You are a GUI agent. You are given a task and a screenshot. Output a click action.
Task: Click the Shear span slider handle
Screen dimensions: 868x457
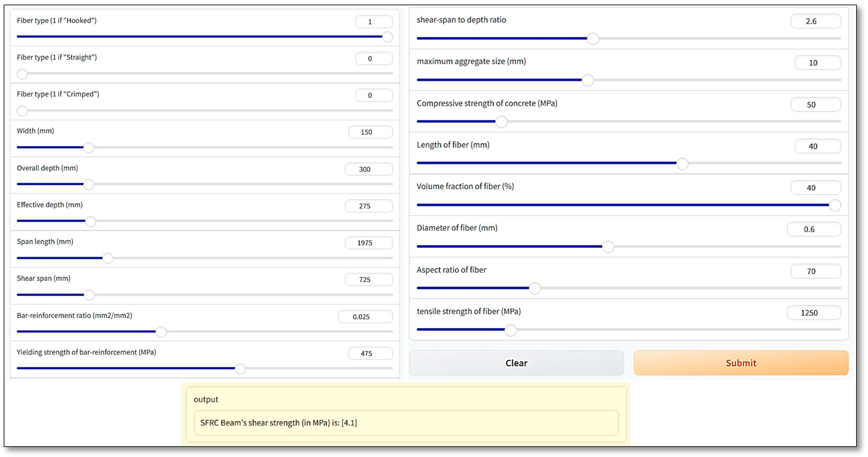coord(89,295)
